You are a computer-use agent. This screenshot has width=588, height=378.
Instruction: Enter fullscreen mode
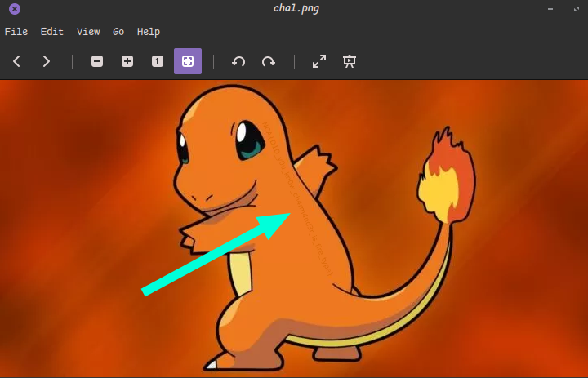tap(319, 61)
